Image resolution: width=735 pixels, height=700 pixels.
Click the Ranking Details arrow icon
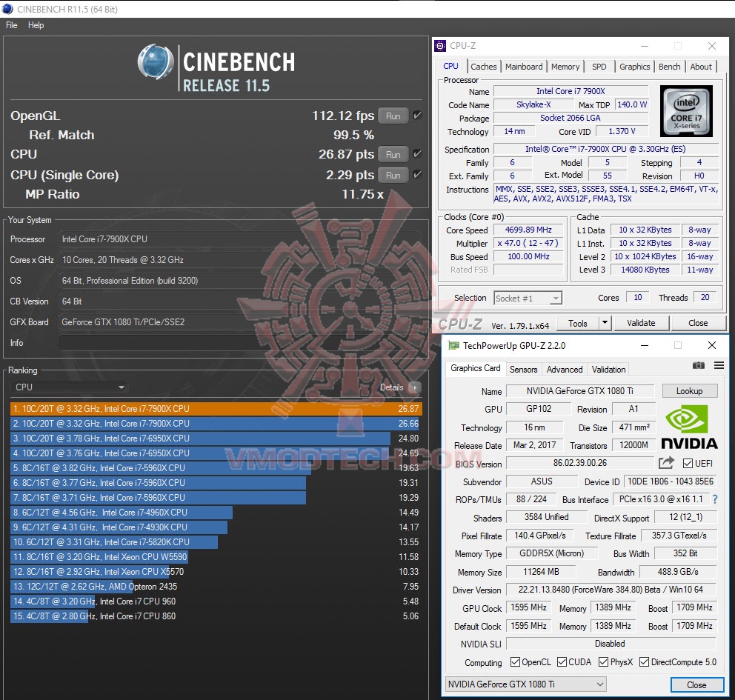[x=414, y=387]
